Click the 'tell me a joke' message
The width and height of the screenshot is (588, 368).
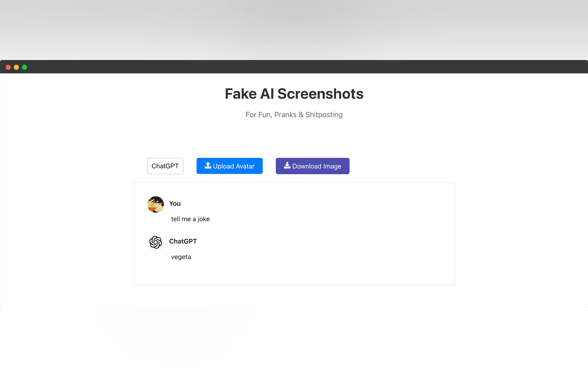pyautogui.click(x=190, y=219)
